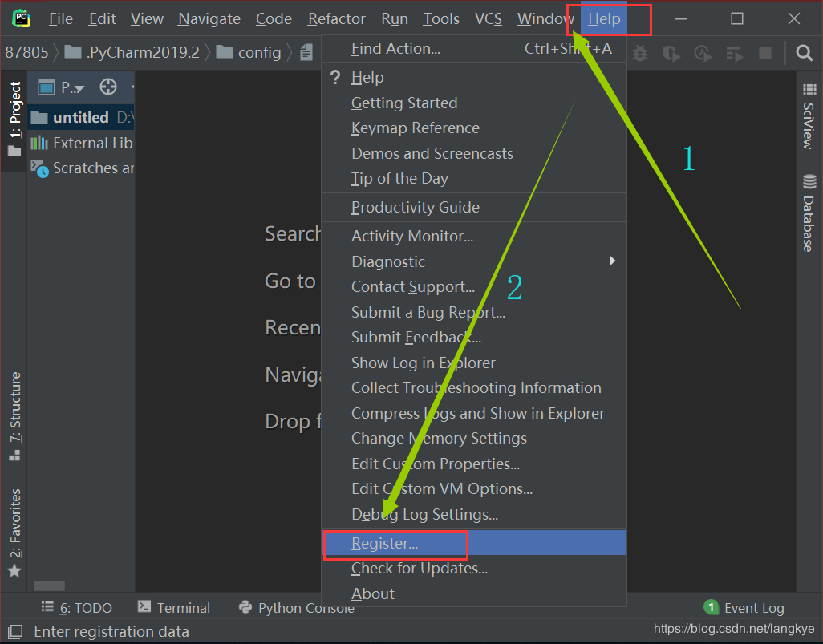Select Submit a Bug Report entry
This screenshot has width=823, height=644.
coord(474,312)
